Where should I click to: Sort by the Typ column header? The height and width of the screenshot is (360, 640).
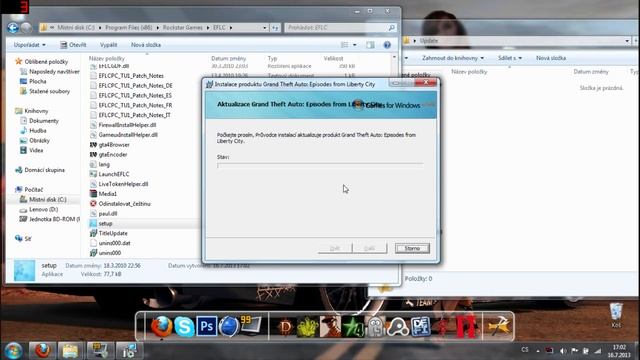coord(272,58)
